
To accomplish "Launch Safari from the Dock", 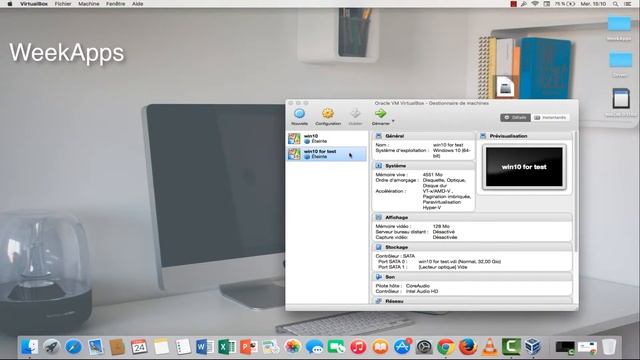I will pyautogui.click(x=74, y=347).
